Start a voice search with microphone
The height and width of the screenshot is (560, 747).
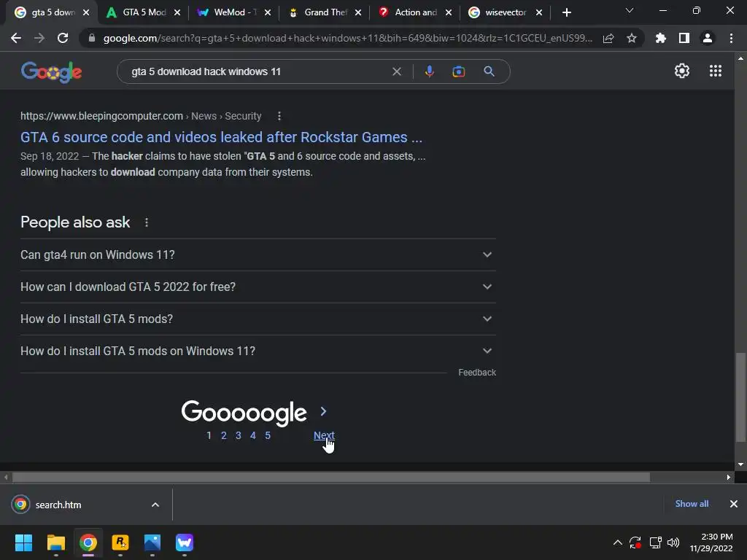tap(429, 71)
